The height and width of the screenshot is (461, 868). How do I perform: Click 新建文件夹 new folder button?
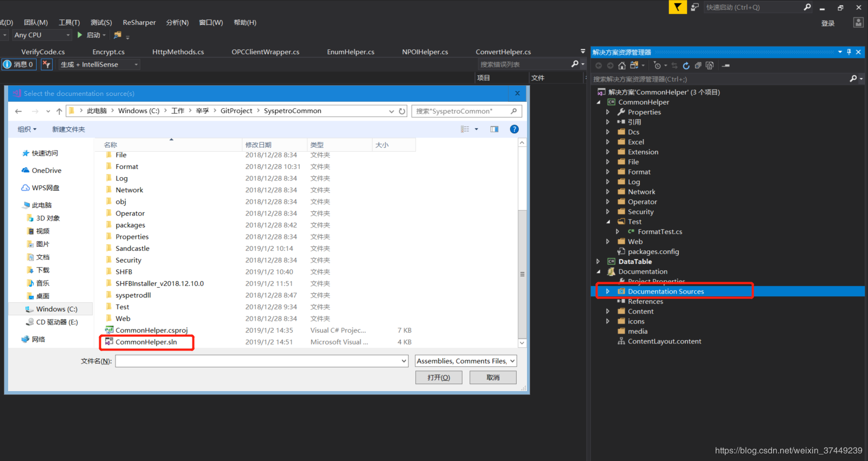(x=68, y=129)
